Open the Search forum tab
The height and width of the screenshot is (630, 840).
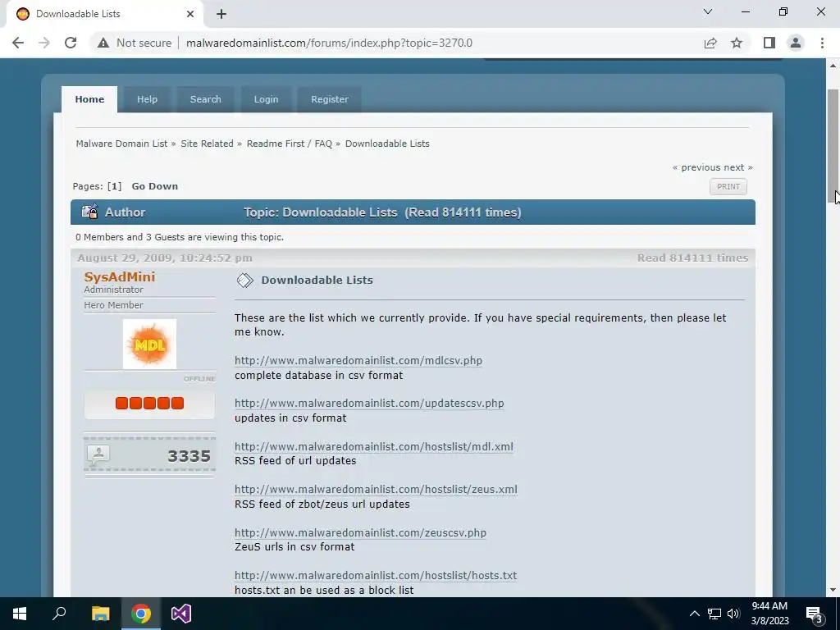point(205,99)
